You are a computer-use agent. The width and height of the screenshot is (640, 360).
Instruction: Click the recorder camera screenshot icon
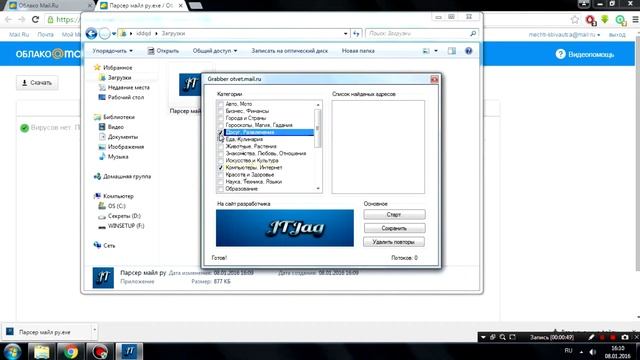pos(624,337)
